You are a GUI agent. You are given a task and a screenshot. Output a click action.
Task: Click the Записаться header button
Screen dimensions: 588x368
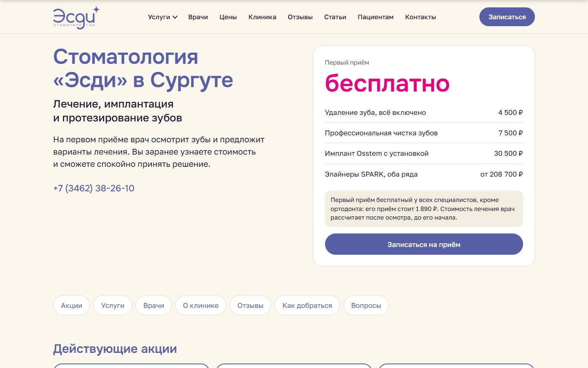click(507, 17)
